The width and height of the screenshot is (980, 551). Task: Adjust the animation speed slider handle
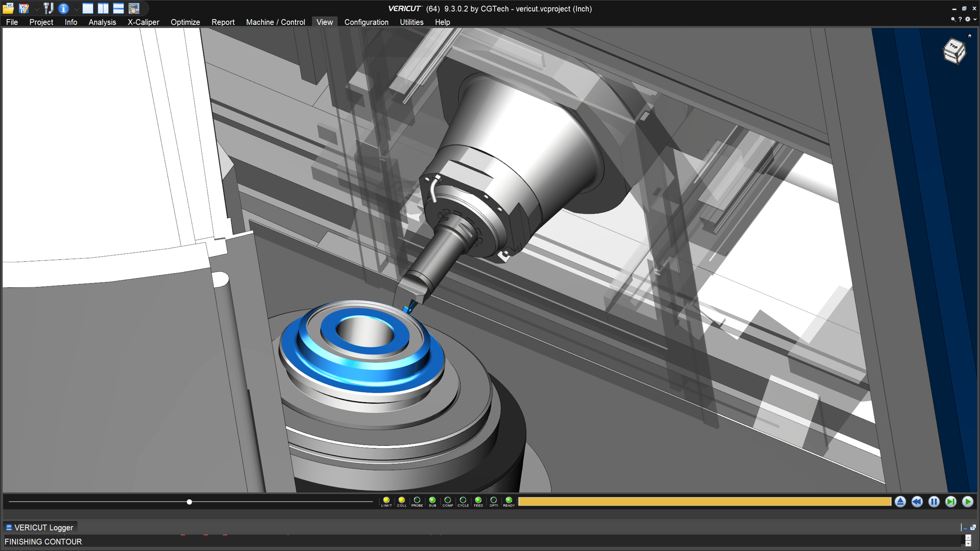[x=189, y=502]
